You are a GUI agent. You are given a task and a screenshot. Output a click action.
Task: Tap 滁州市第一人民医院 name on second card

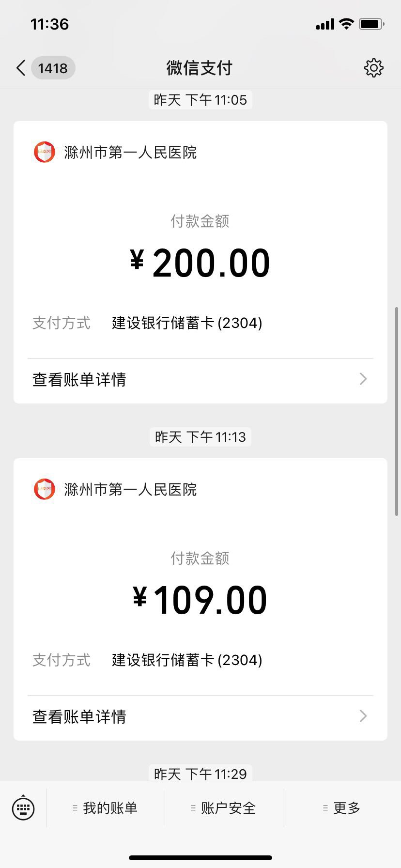coord(130,489)
